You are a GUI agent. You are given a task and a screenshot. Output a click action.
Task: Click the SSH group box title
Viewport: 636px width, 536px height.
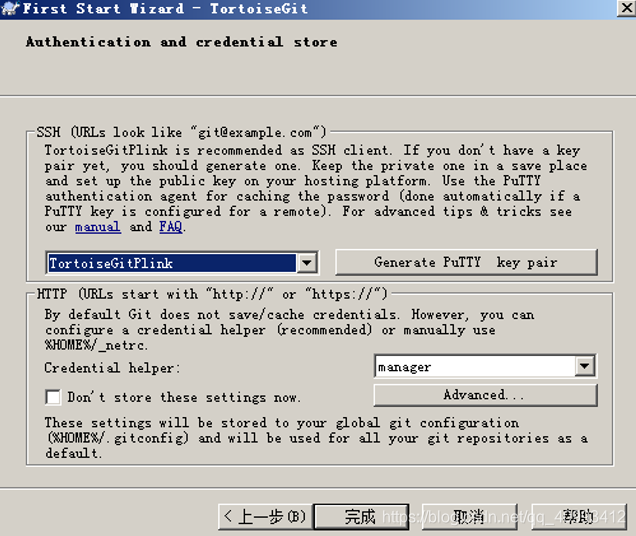(x=181, y=132)
